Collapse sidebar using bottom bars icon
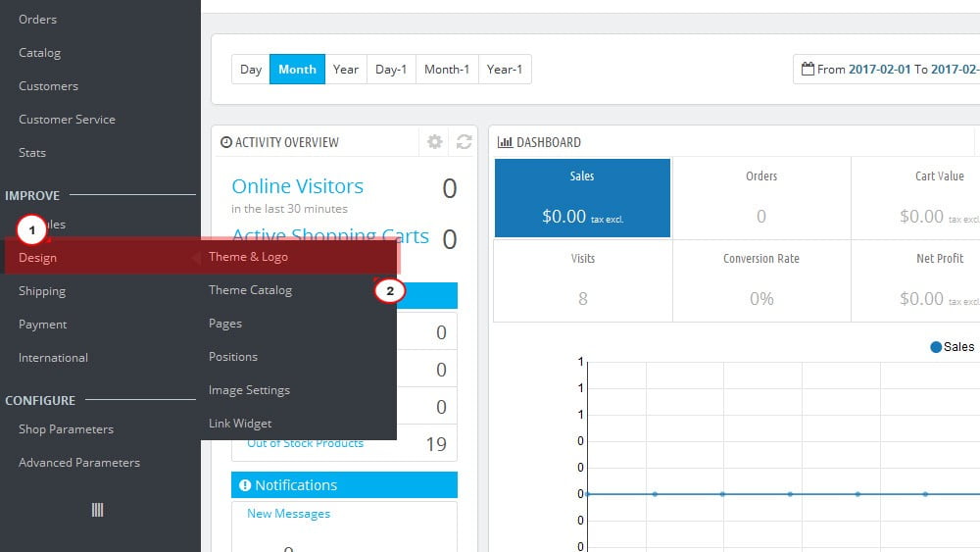980x552 pixels. tap(97, 510)
